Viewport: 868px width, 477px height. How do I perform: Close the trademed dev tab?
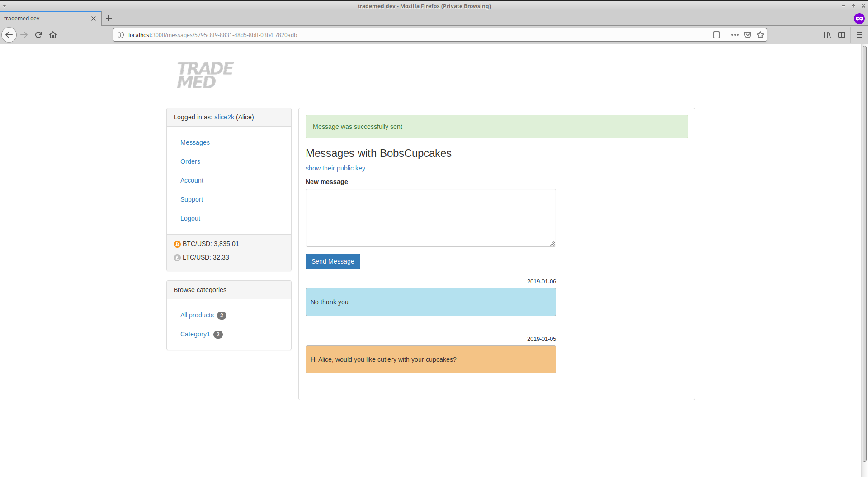[94, 19]
